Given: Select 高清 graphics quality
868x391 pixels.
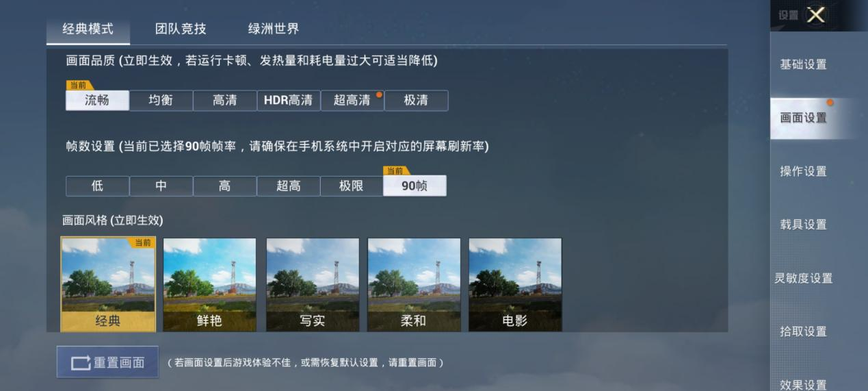Looking at the screenshot, I should pos(224,100).
